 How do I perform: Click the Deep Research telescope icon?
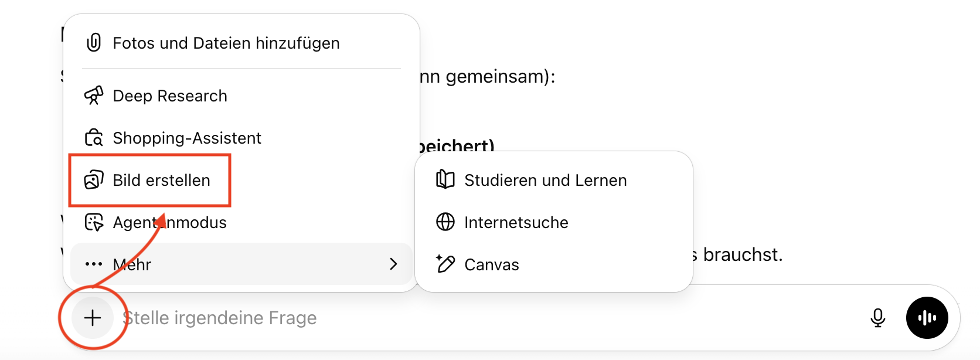pyautogui.click(x=94, y=96)
